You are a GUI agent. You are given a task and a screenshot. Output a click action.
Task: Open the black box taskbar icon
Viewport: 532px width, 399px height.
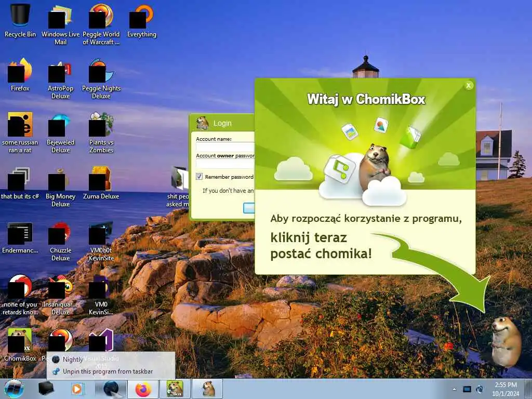click(x=46, y=389)
